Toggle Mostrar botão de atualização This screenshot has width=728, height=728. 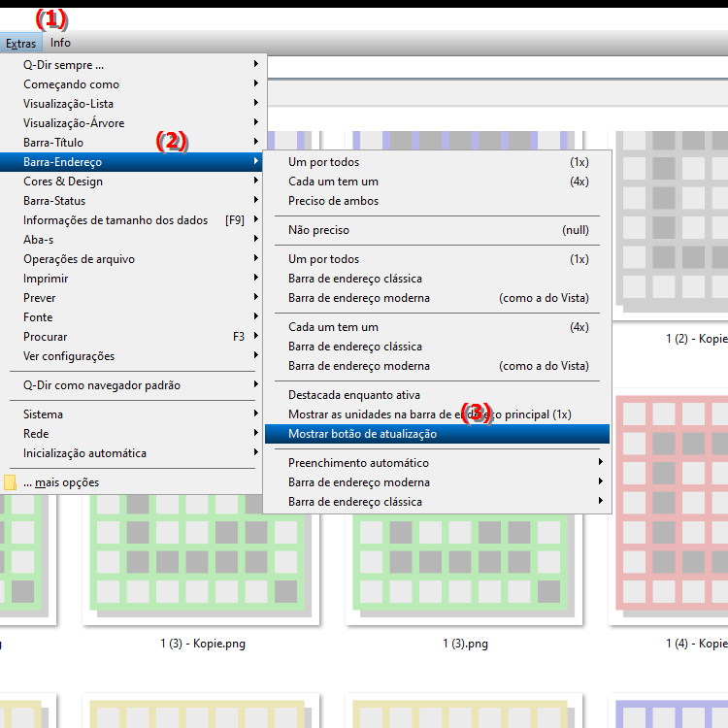[437, 434]
